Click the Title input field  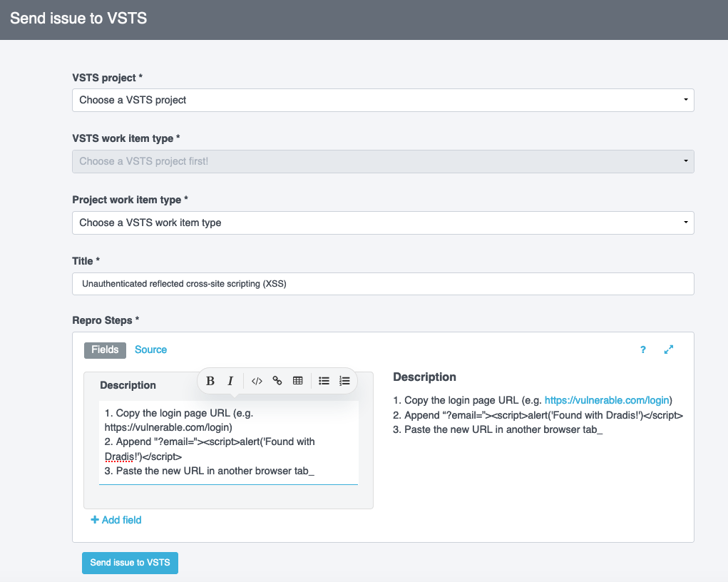[x=383, y=284]
